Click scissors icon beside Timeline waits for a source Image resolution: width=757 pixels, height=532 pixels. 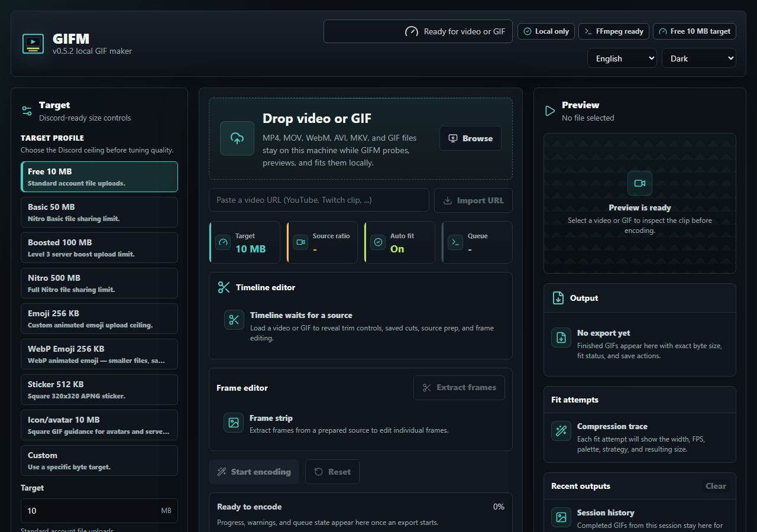(234, 320)
